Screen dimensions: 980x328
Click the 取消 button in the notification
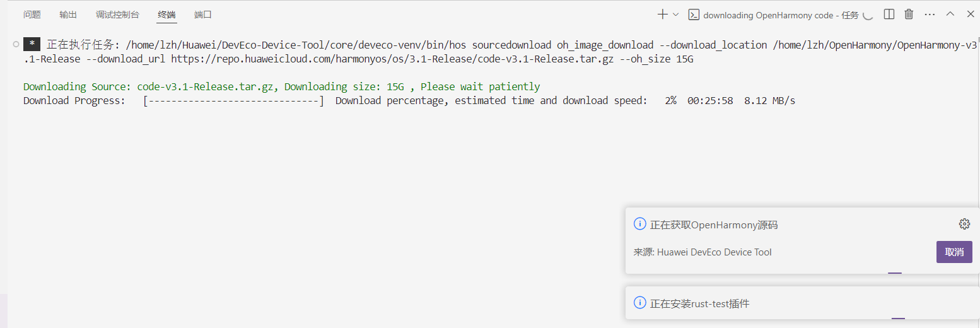coord(954,252)
